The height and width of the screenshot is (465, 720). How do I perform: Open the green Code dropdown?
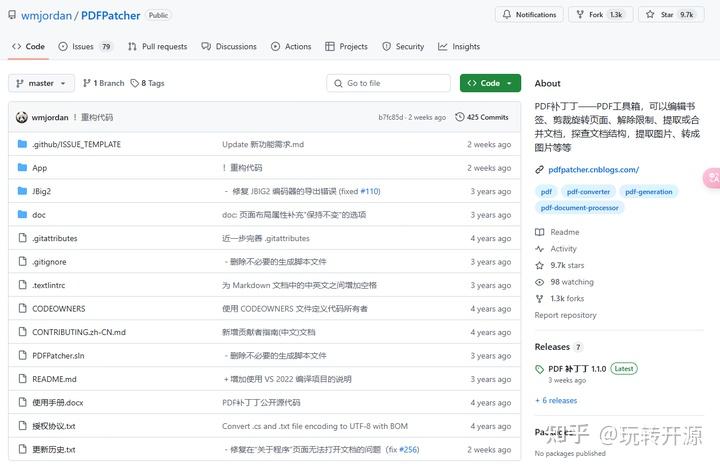[490, 83]
